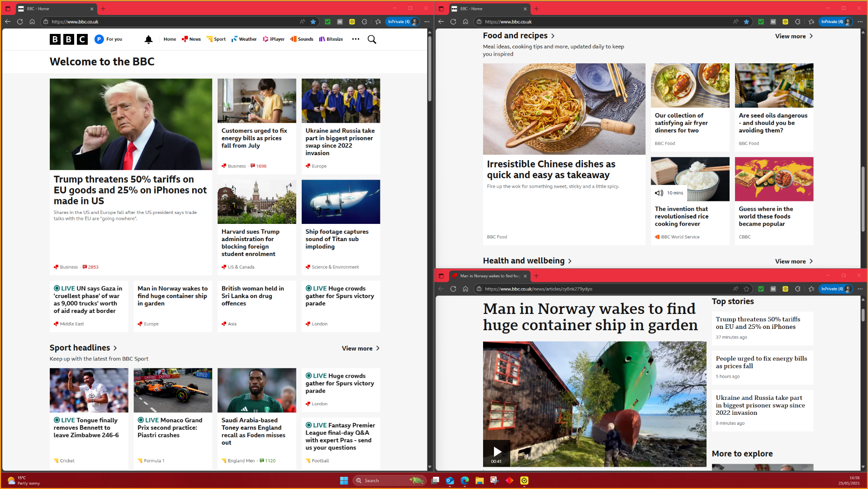This screenshot has height=489, width=868.
Task: Close the Man in Norway article tab
Action: pos(525,276)
